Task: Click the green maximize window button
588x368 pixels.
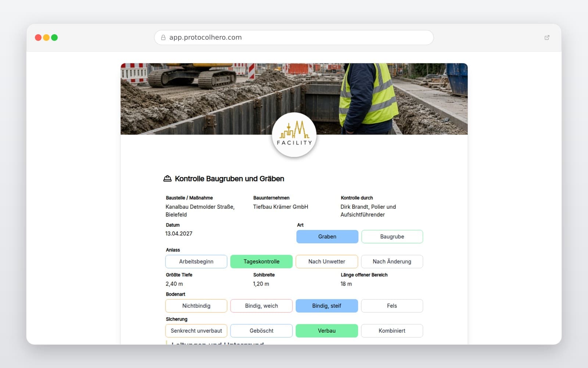Action: [54, 38]
